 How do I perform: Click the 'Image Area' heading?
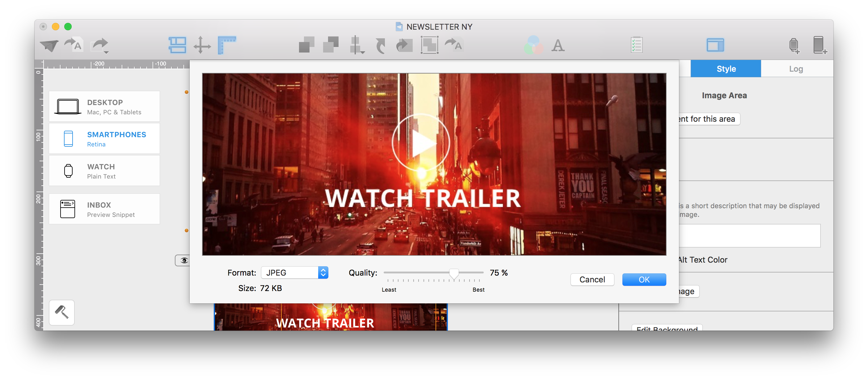pos(724,95)
